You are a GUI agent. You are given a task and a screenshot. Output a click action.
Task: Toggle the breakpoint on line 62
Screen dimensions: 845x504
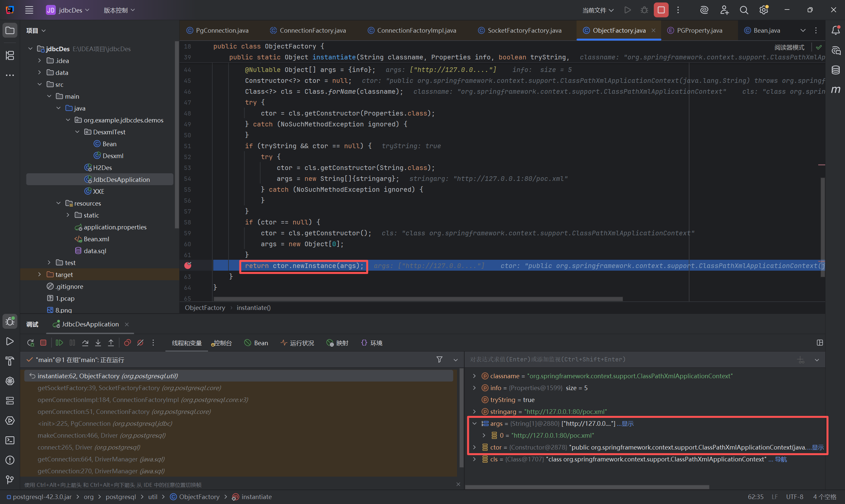coord(188,266)
